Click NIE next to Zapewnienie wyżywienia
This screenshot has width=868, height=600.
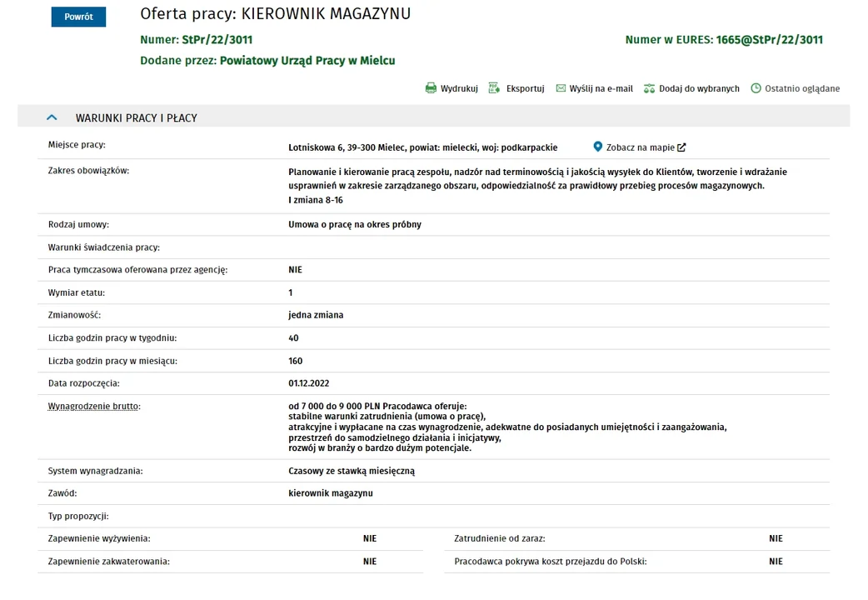370,538
